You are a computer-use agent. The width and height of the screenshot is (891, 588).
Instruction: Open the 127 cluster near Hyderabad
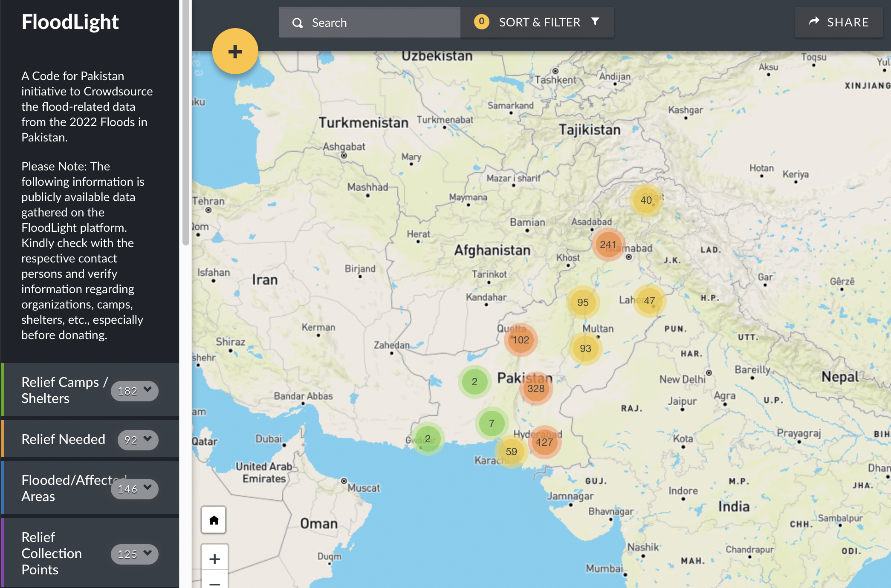coord(544,442)
